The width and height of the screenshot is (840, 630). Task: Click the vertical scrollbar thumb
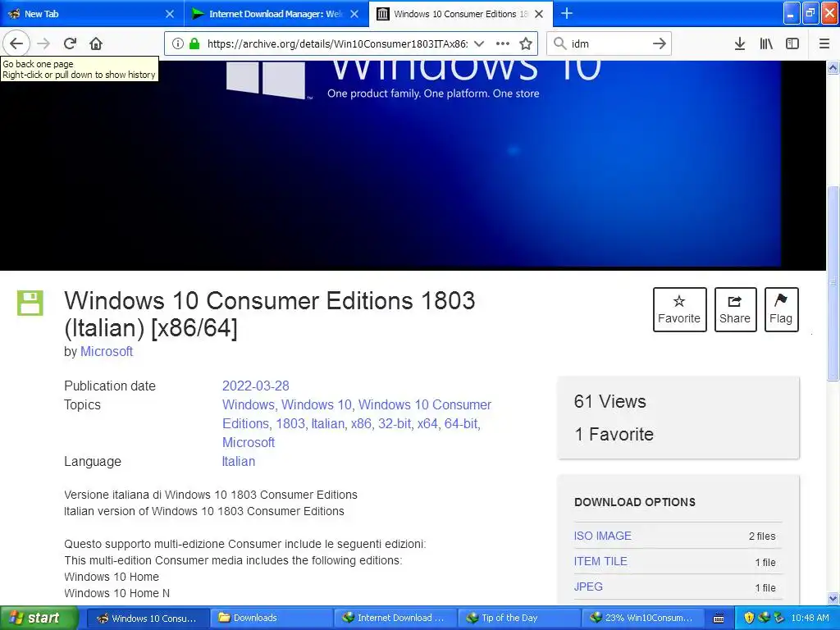point(833,283)
